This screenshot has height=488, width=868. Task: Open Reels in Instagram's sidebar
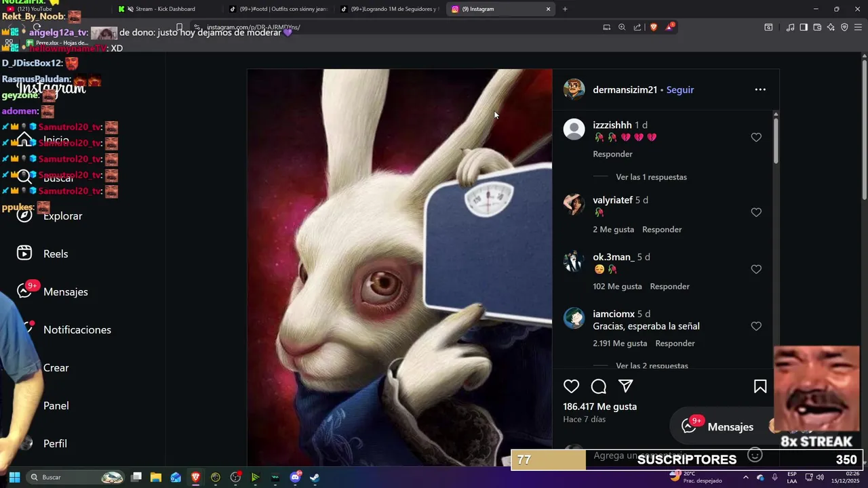56,253
